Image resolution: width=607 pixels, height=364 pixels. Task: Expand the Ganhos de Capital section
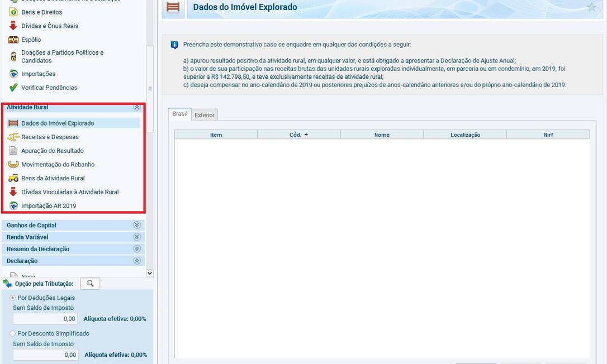[x=136, y=225]
